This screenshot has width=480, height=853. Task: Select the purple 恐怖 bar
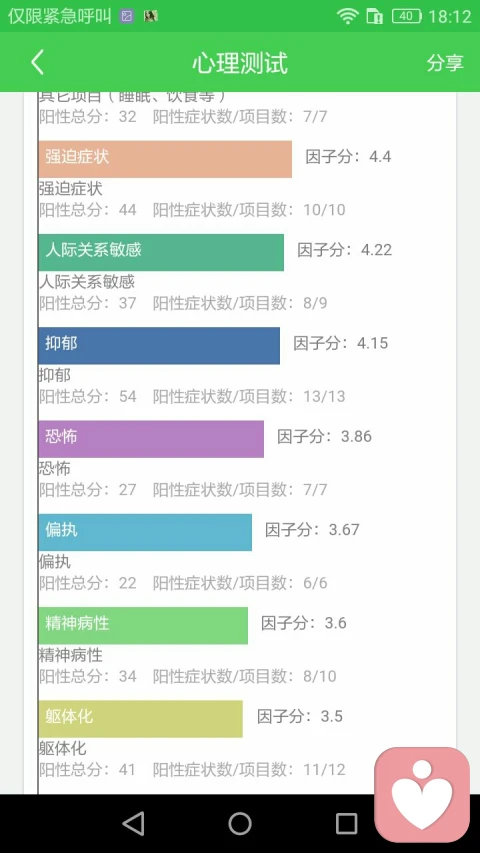tap(151, 439)
